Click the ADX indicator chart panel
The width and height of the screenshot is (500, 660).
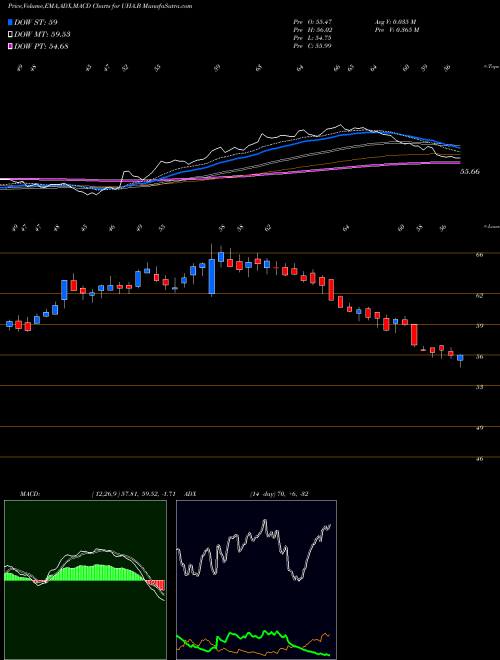tap(256, 580)
